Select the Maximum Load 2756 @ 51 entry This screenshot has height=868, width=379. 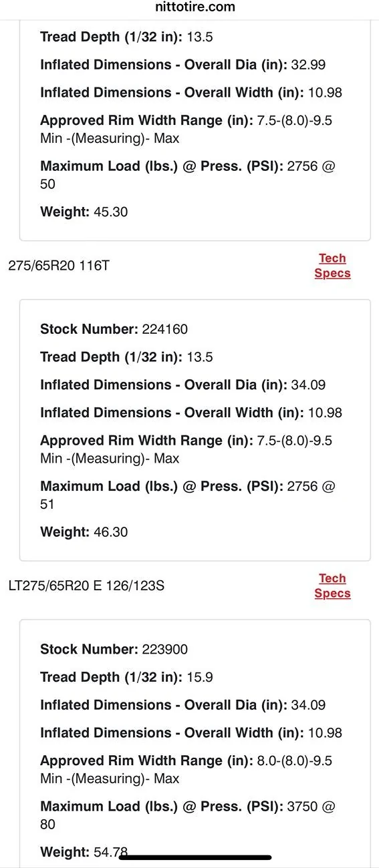(188, 495)
